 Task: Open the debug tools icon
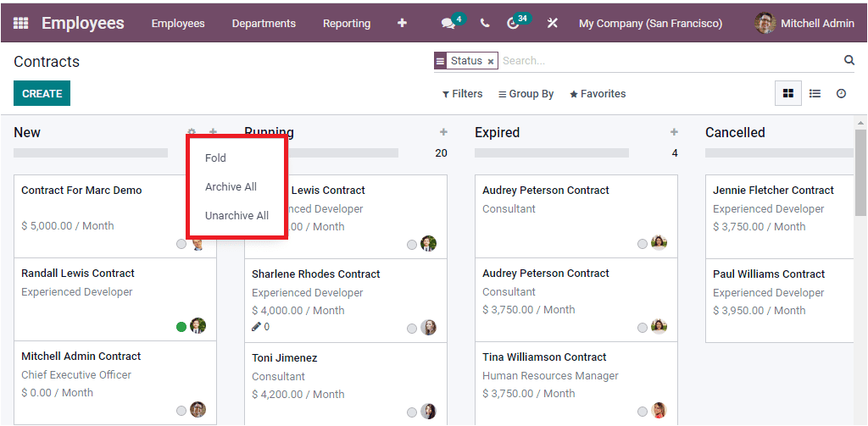[x=552, y=23]
